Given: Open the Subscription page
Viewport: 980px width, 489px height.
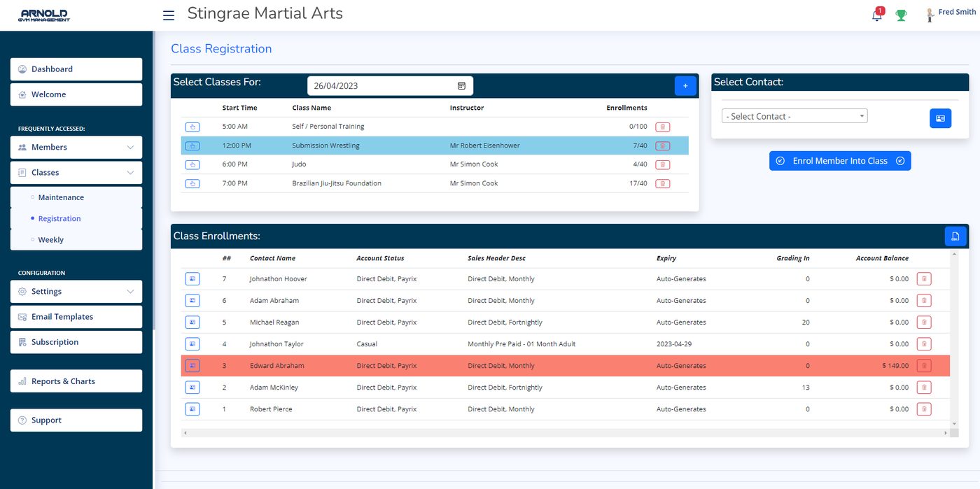Looking at the screenshot, I should pyautogui.click(x=76, y=342).
